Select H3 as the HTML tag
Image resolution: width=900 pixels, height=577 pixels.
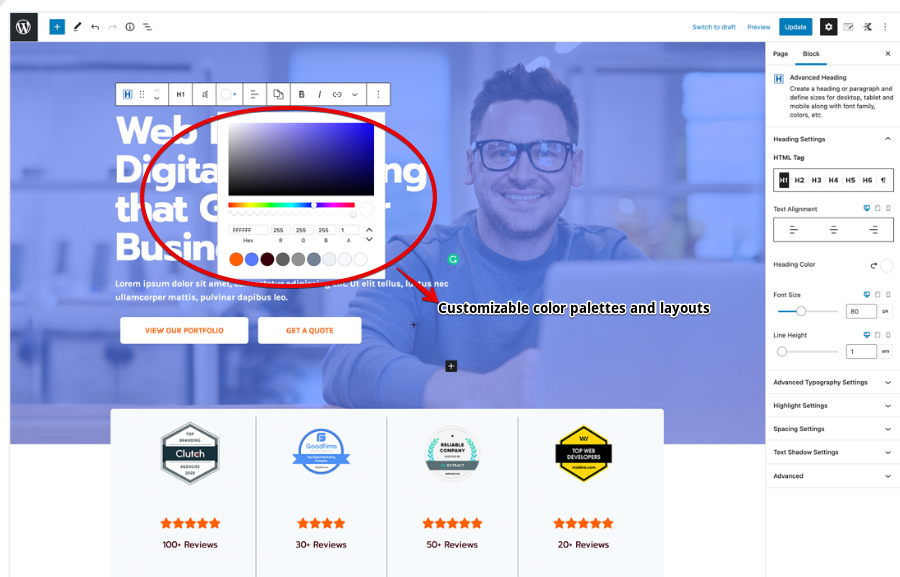coord(816,180)
